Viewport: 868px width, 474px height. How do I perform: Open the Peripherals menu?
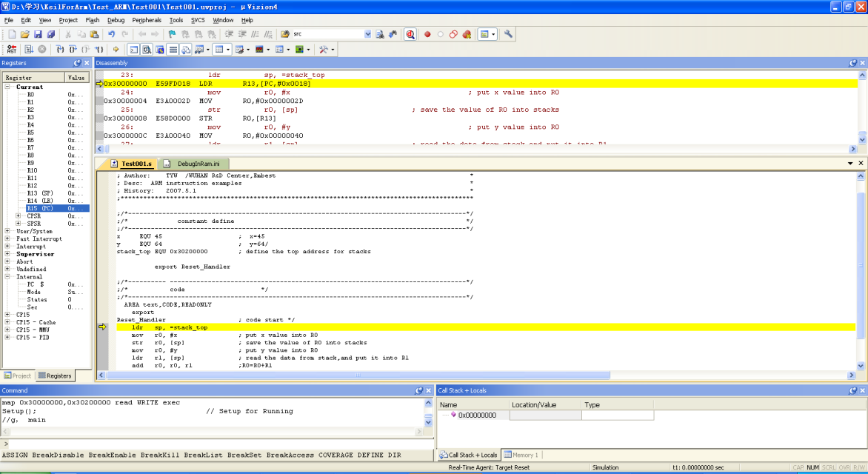pos(147,20)
